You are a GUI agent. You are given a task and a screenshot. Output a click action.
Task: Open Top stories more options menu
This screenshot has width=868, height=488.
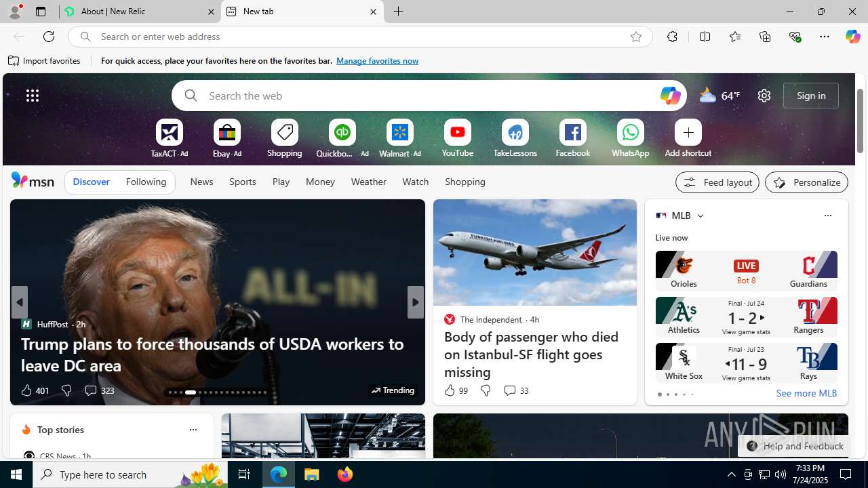(x=193, y=430)
